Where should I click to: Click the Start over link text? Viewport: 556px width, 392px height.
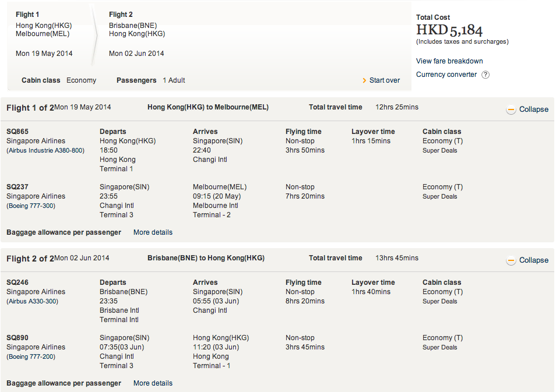click(x=385, y=80)
